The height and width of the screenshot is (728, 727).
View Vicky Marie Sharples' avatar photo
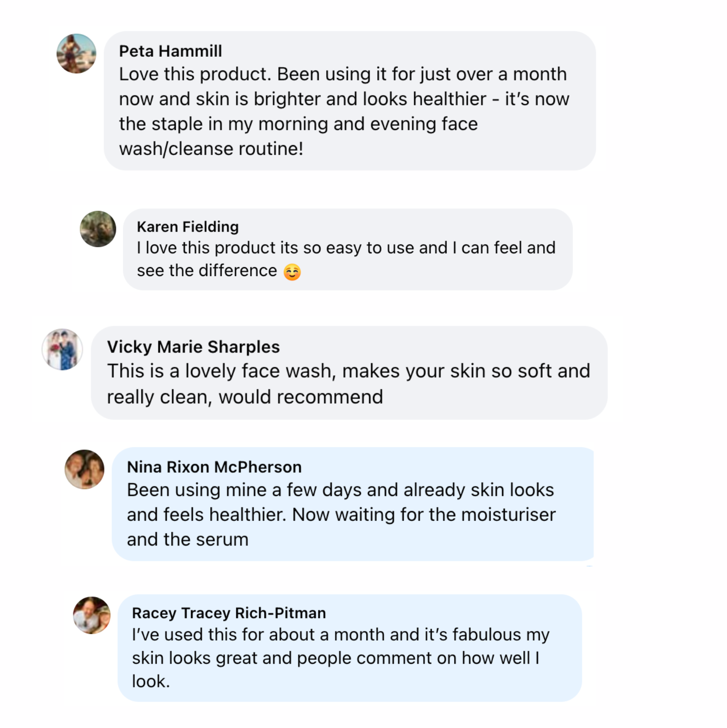(x=62, y=349)
